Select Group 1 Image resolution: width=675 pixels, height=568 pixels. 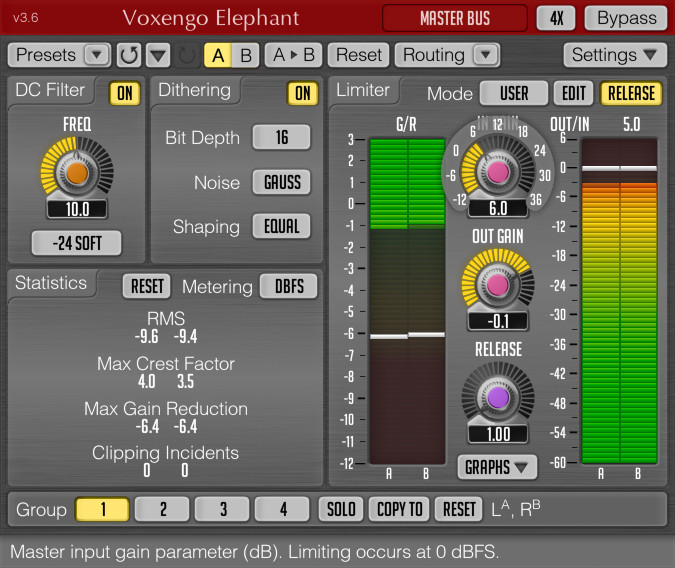pyautogui.click(x=102, y=509)
